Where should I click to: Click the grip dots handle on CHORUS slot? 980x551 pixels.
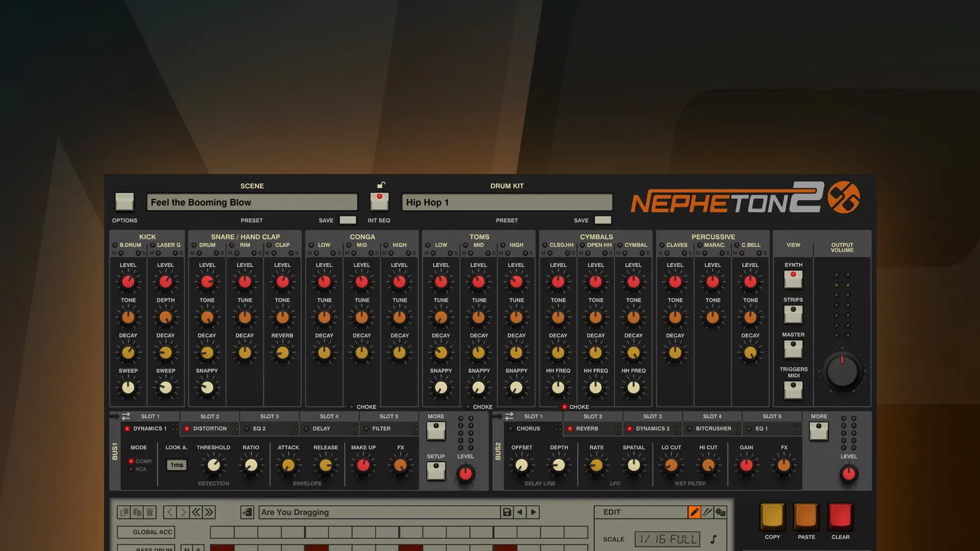click(x=558, y=429)
